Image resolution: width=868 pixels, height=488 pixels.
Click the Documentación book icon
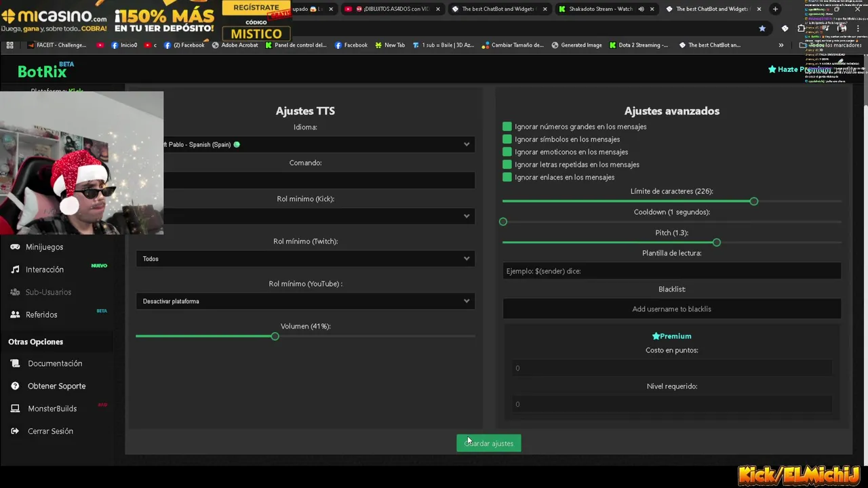[15, 363]
